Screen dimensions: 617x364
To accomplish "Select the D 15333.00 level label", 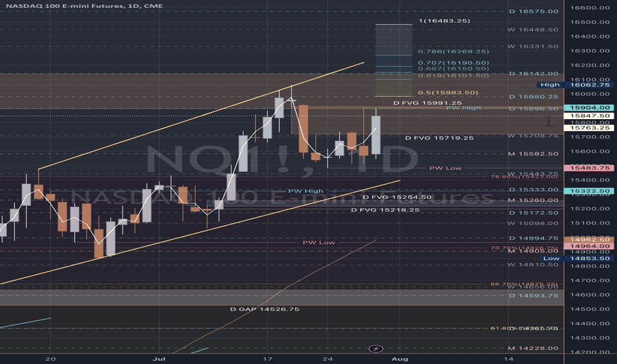I will (534, 190).
